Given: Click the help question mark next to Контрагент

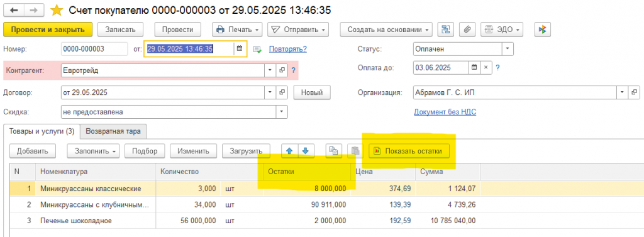Looking at the screenshot, I should (x=293, y=70).
